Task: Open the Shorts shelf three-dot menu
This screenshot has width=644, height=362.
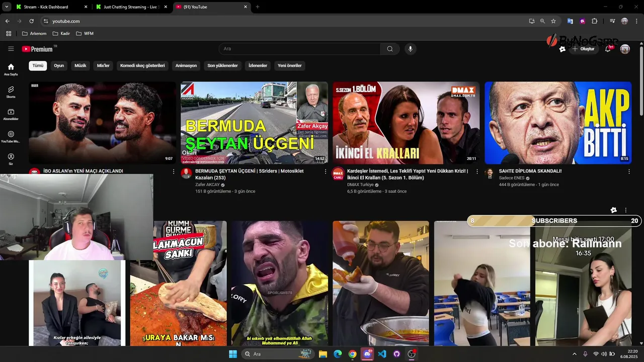Action: pos(626,210)
